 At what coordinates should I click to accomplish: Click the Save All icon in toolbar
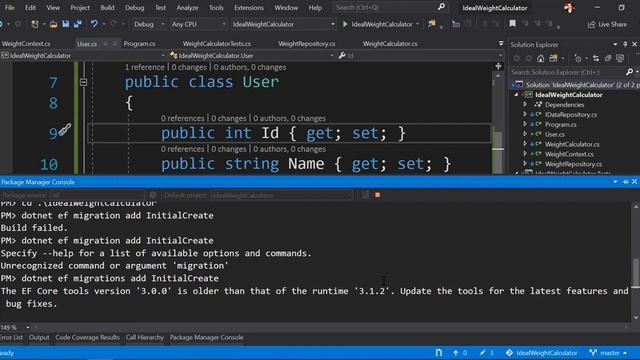78,24
